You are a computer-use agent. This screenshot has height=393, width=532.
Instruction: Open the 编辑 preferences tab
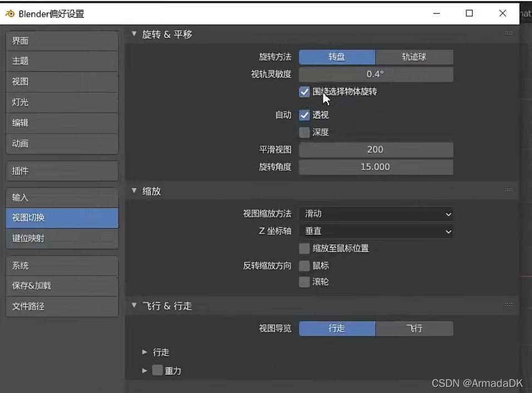coord(62,123)
